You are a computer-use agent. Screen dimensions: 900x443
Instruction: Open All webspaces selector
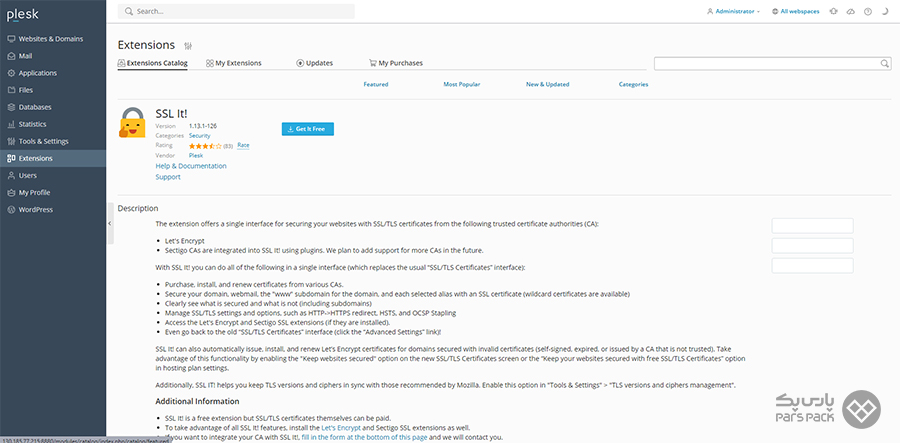tap(796, 11)
